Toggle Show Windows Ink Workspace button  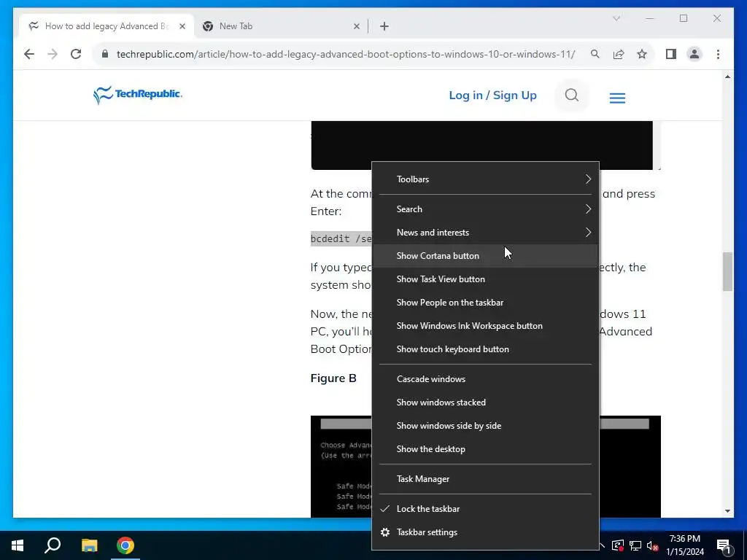(485, 326)
